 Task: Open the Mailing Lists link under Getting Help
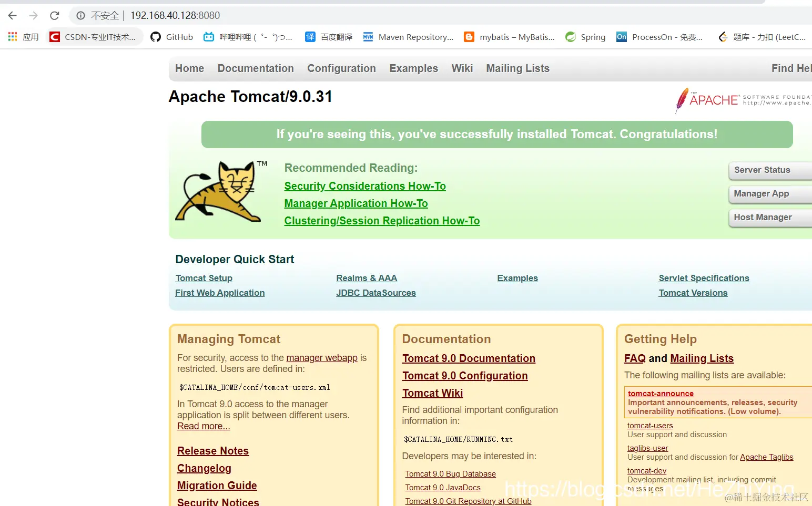coord(702,358)
